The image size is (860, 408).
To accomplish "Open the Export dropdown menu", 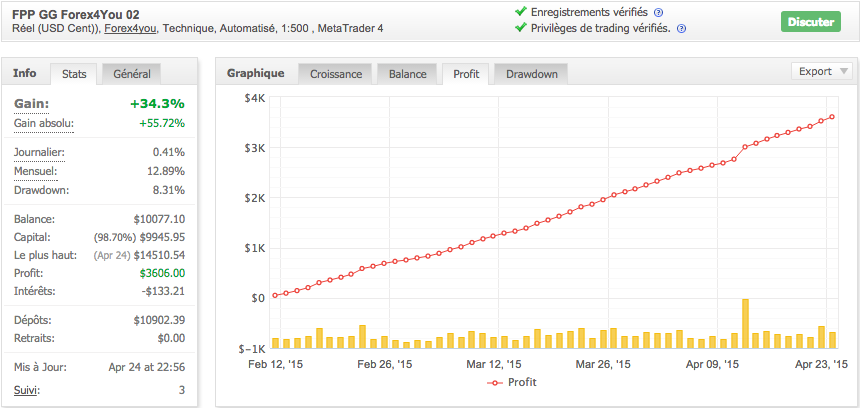I will pos(822,71).
